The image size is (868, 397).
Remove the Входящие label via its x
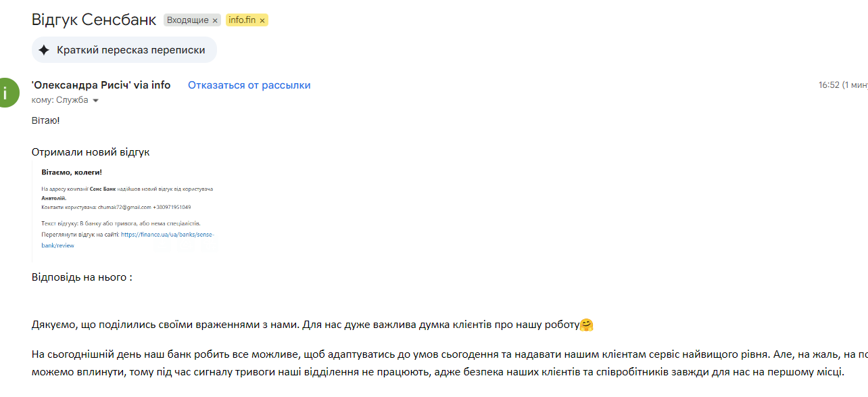215,20
